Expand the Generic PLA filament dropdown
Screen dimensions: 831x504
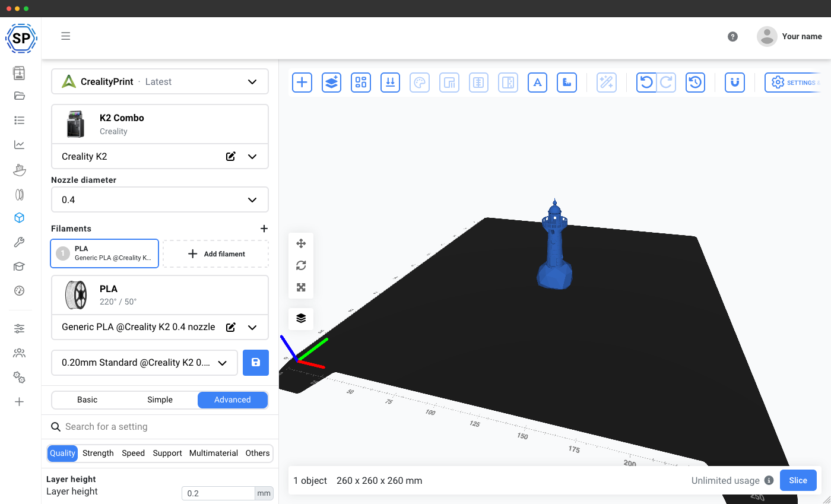click(252, 327)
